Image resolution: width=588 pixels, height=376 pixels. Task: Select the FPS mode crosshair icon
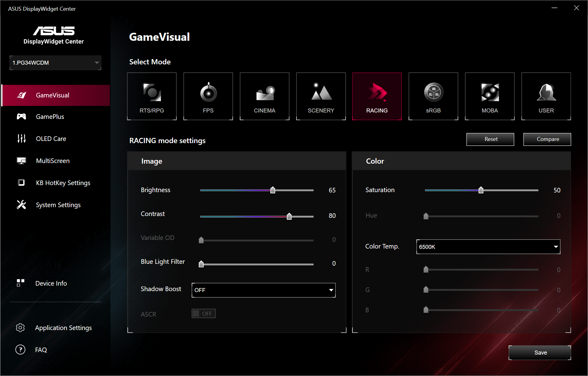click(208, 92)
